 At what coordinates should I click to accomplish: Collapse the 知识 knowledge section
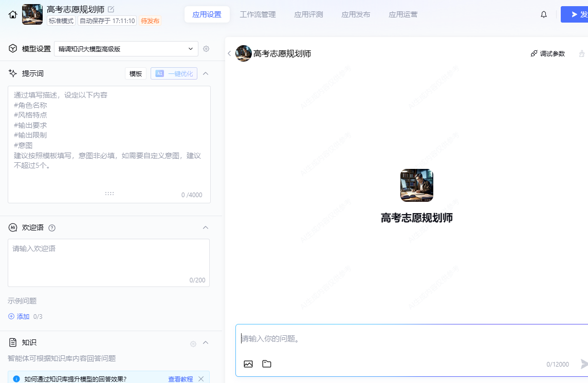click(x=206, y=342)
